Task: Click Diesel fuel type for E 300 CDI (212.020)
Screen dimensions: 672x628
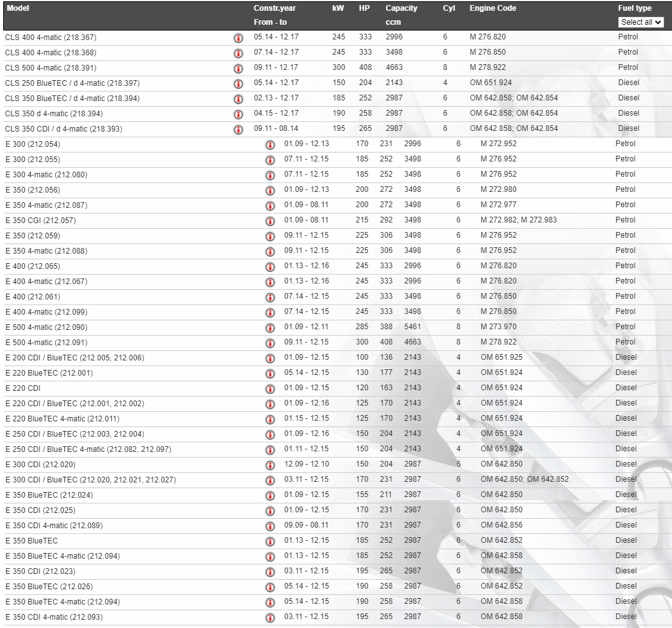Action: click(x=626, y=464)
